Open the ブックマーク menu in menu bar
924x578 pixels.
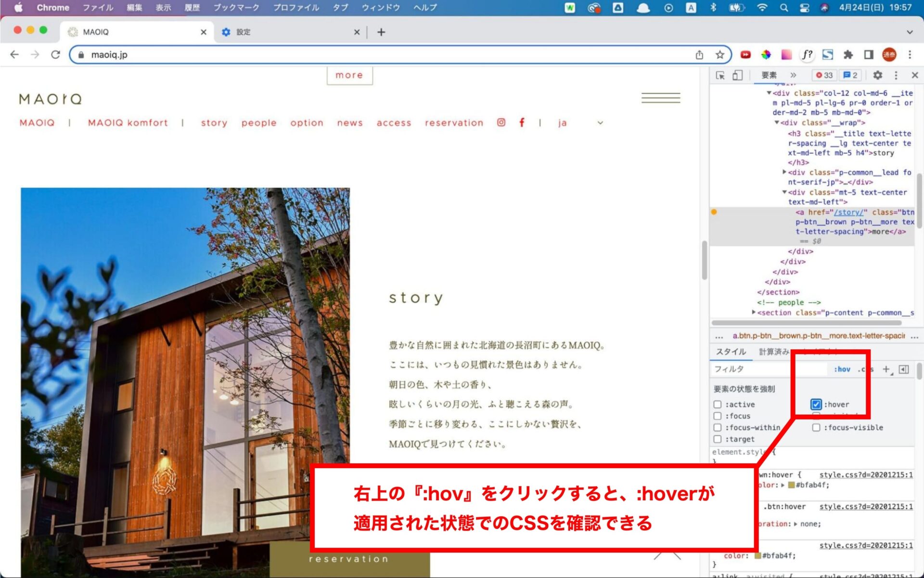coord(236,8)
